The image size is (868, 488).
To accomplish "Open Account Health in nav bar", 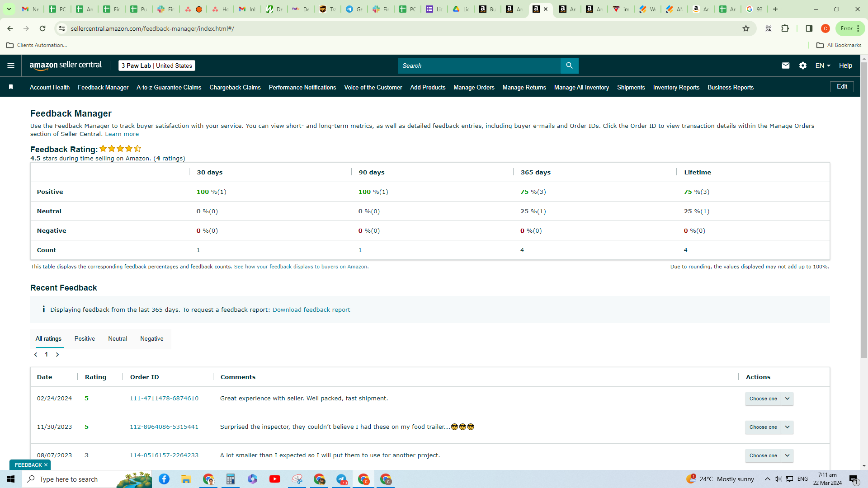I will (x=50, y=87).
